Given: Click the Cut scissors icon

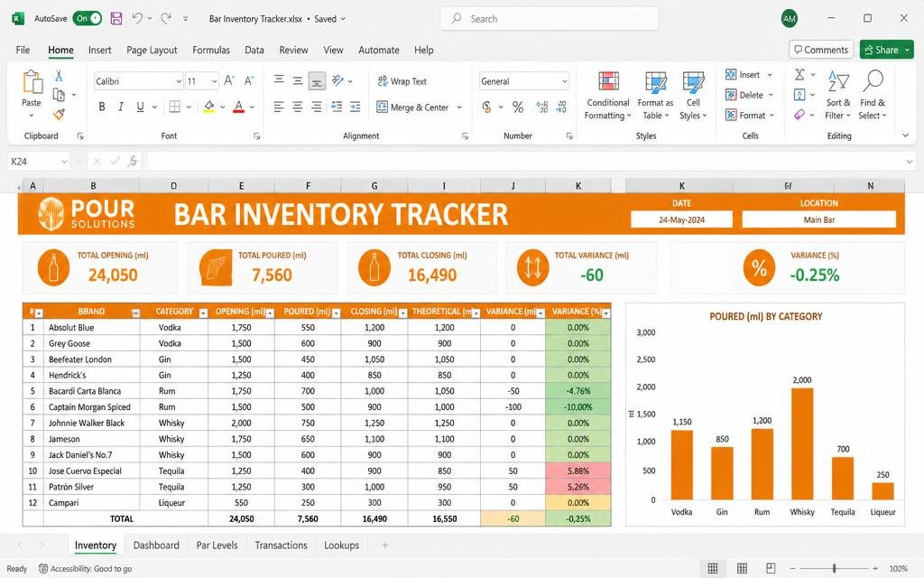Looking at the screenshot, I should [x=59, y=76].
